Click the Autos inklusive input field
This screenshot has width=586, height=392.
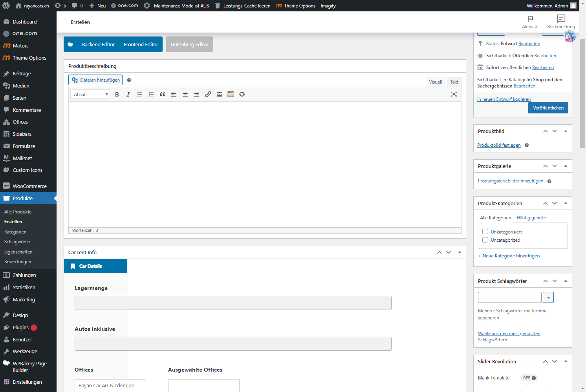[x=233, y=344]
